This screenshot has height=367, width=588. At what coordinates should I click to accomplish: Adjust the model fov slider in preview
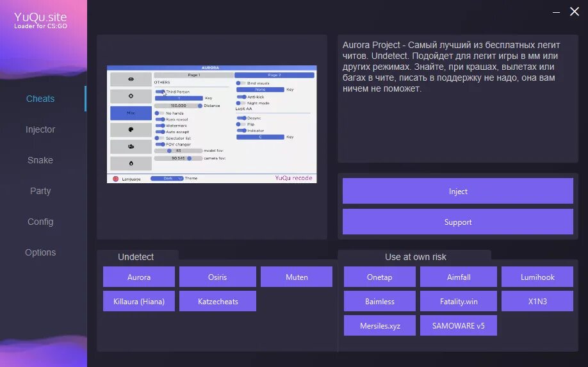click(x=179, y=151)
